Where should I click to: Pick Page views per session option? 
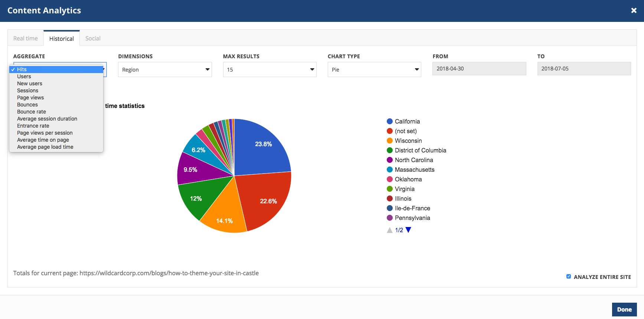[x=56, y=133]
